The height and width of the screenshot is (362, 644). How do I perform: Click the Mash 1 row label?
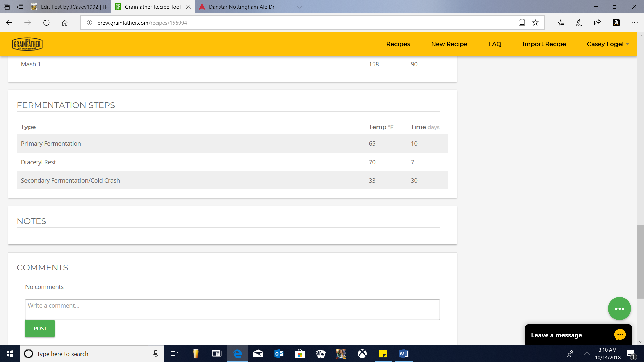click(x=31, y=64)
